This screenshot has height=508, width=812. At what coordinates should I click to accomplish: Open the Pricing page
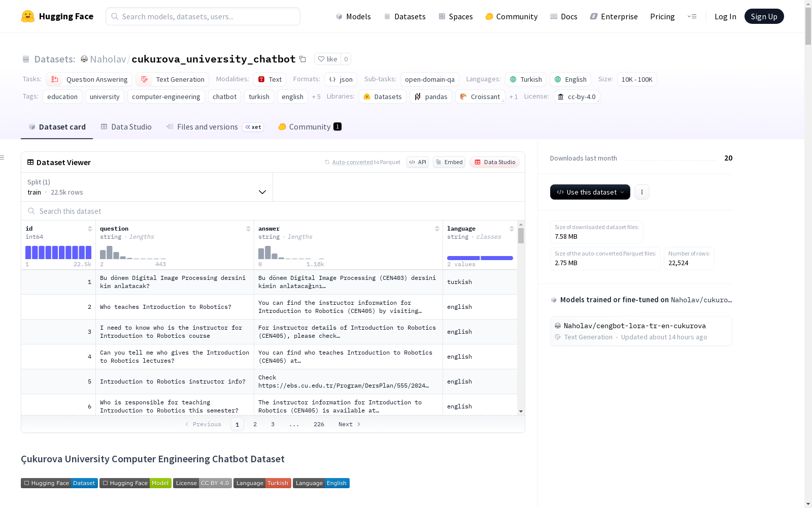pos(662,16)
